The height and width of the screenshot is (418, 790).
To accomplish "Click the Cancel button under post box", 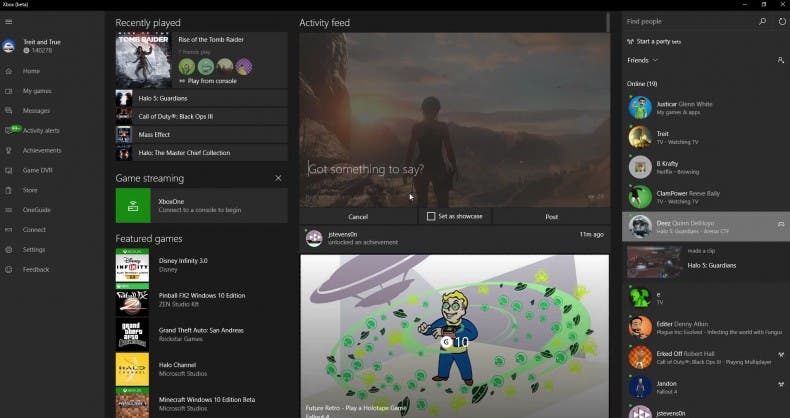I will point(358,217).
